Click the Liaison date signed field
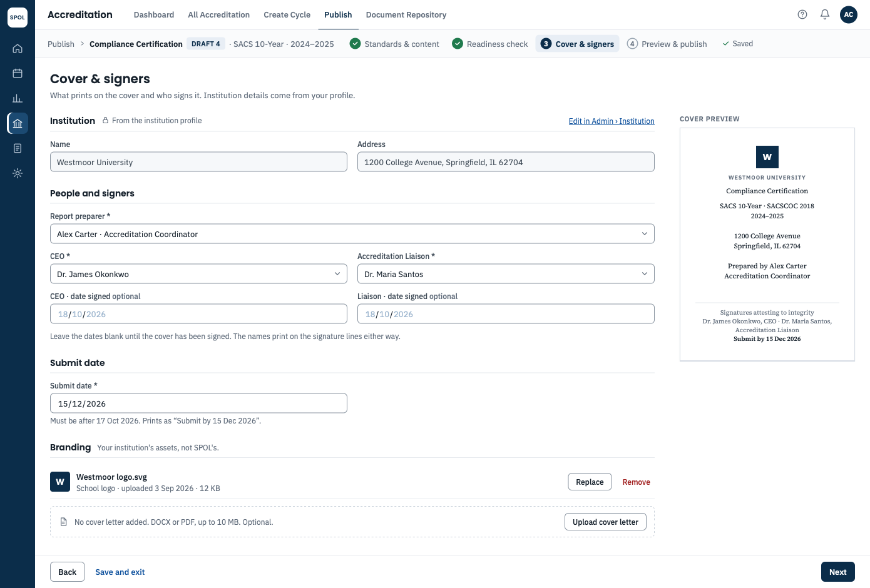Viewport: 870px width, 588px height. coord(506,314)
